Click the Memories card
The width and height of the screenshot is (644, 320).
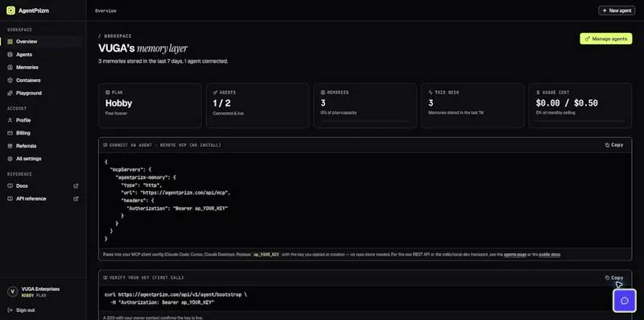point(365,106)
